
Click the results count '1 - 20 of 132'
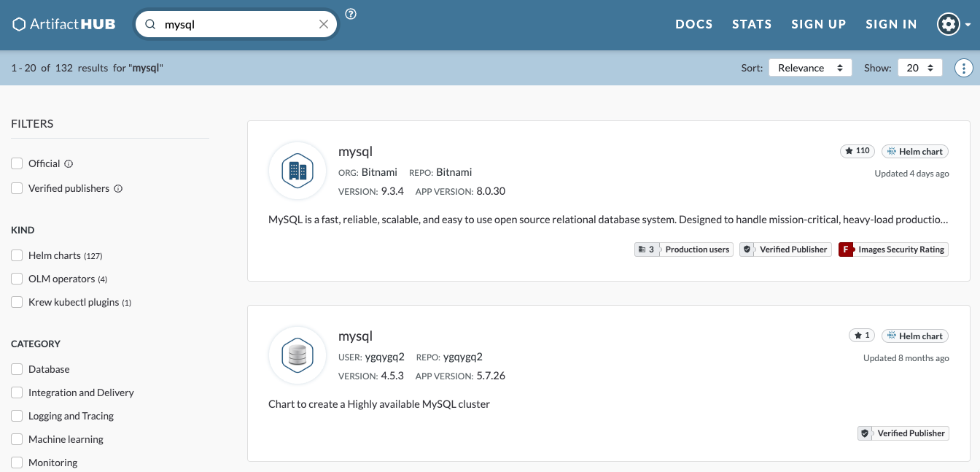tap(42, 68)
